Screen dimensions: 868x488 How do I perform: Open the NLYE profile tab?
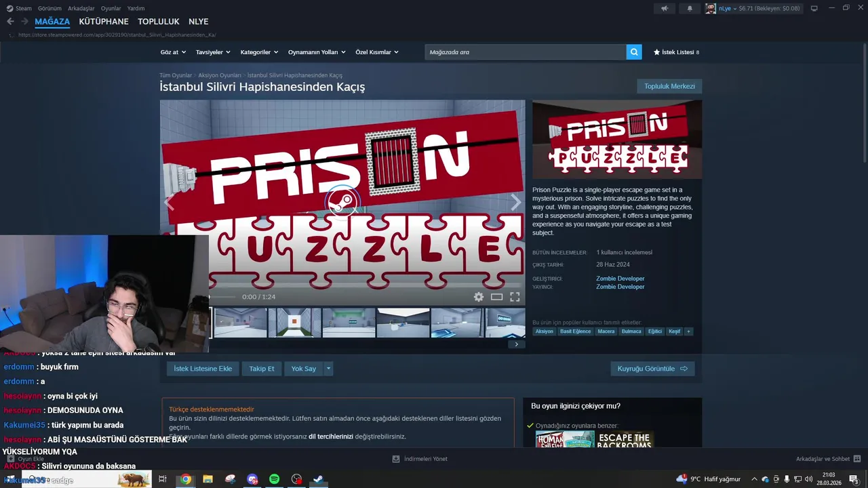tap(198, 22)
